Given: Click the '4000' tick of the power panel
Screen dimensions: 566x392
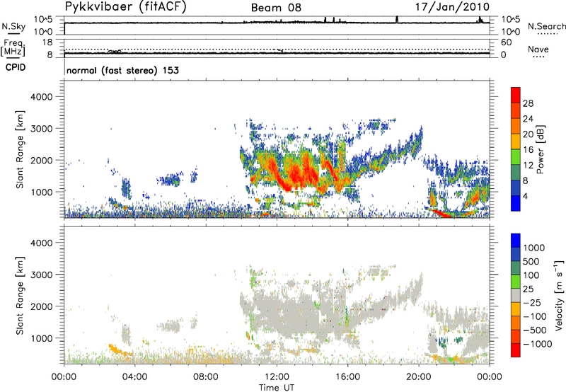Looking at the screenshot, I should [x=42, y=97].
